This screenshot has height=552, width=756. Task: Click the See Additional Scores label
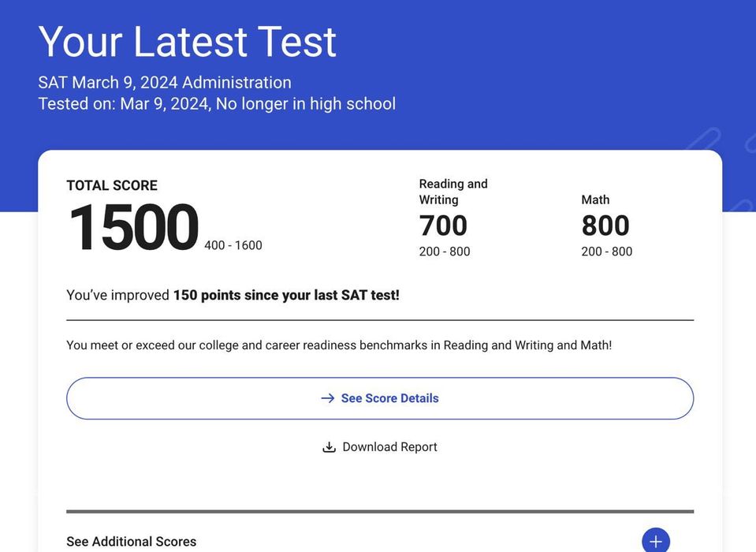pos(131,542)
